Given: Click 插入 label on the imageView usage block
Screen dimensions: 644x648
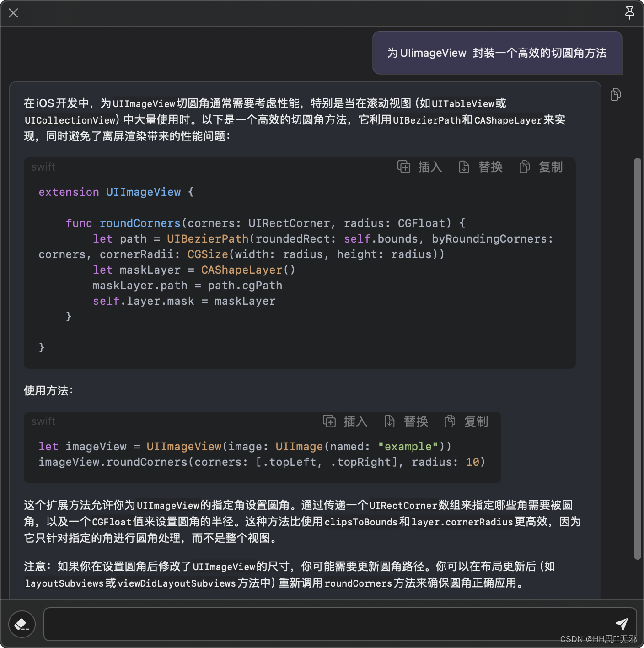Looking at the screenshot, I should pos(355,421).
